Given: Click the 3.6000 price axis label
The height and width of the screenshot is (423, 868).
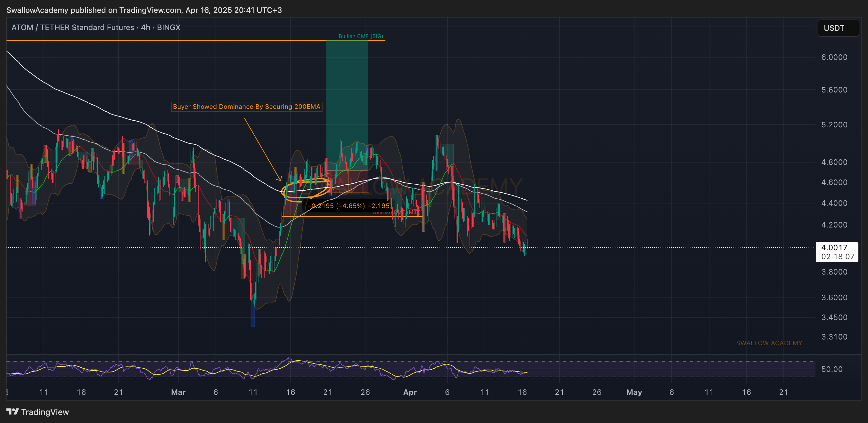Looking at the screenshot, I should 834,298.
